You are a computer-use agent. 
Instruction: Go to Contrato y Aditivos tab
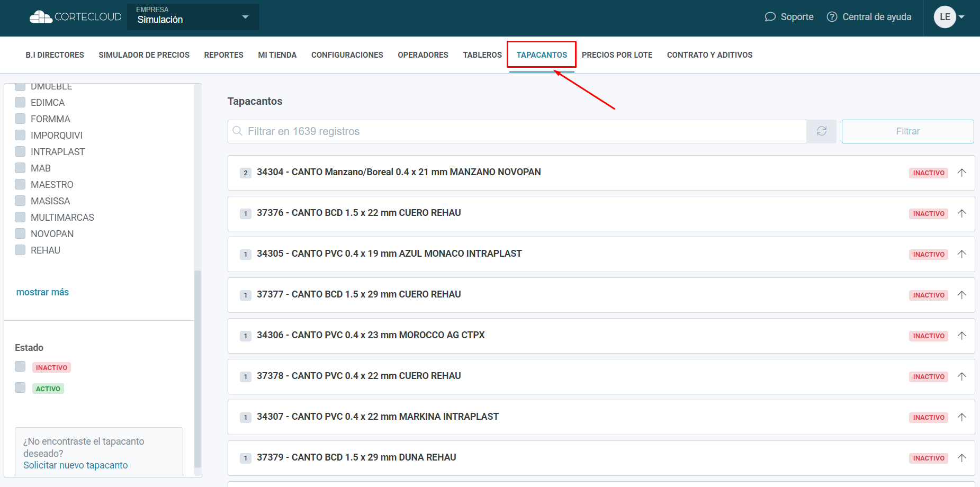tap(709, 55)
